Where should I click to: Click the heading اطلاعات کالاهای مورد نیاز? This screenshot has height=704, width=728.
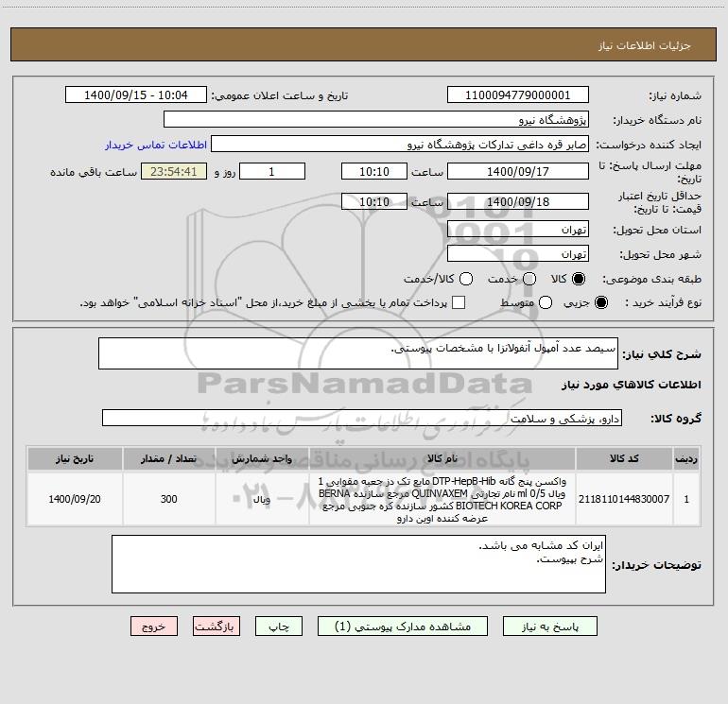(x=631, y=385)
